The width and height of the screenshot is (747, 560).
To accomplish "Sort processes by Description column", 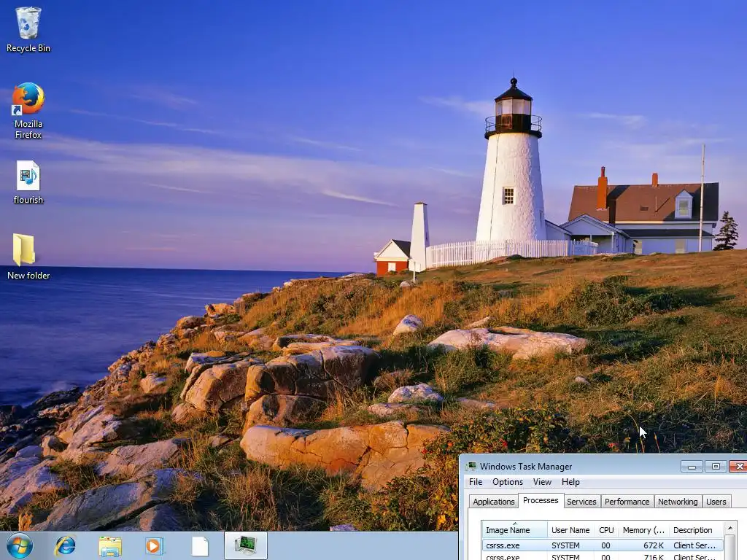I will pyautogui.click(x=696, y=530).
